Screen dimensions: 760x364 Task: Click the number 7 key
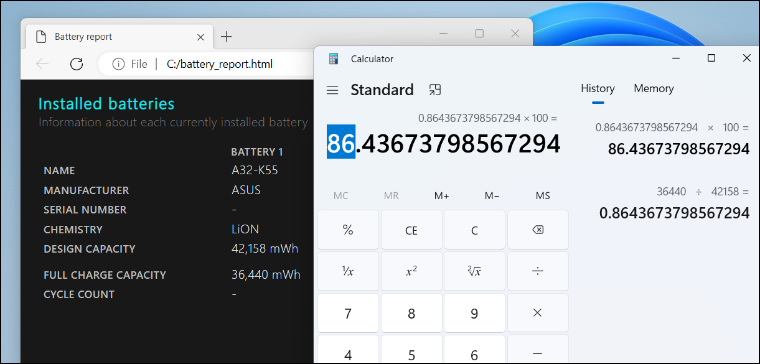[348, 313]
